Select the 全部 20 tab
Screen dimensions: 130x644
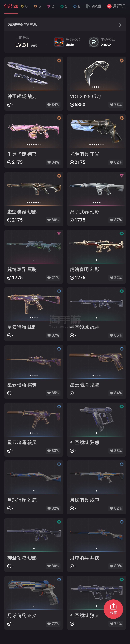point(11,6)
